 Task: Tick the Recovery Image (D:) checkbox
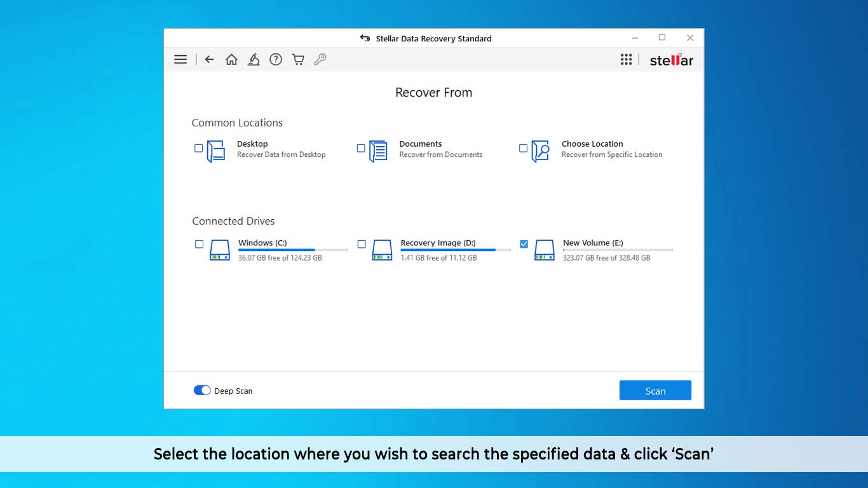click(x=362, y=244)
